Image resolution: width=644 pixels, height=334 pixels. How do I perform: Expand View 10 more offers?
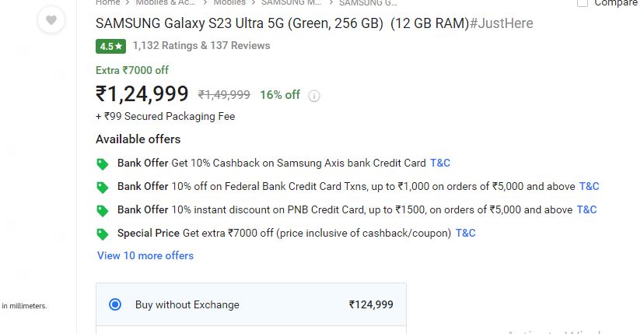pos(145,255)
